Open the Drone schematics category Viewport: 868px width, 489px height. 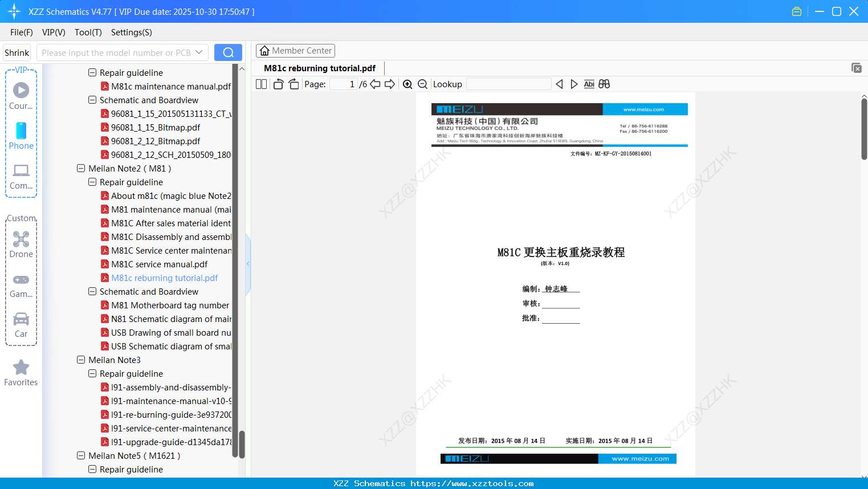21,244
